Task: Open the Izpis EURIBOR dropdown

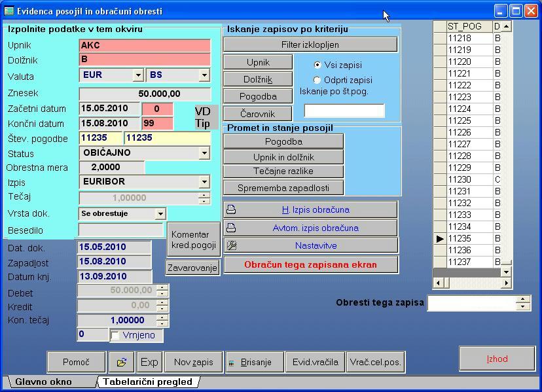Action: pos(204,181)
